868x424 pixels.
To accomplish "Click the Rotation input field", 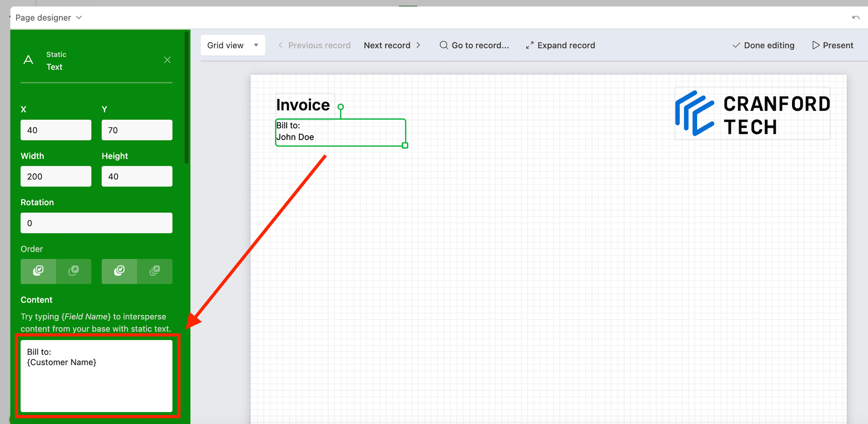I will point(96,223).
